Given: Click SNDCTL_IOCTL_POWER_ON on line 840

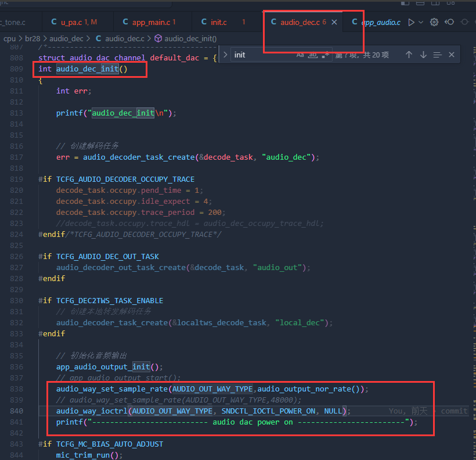Looking at the screenshot, I should point(268,411).
